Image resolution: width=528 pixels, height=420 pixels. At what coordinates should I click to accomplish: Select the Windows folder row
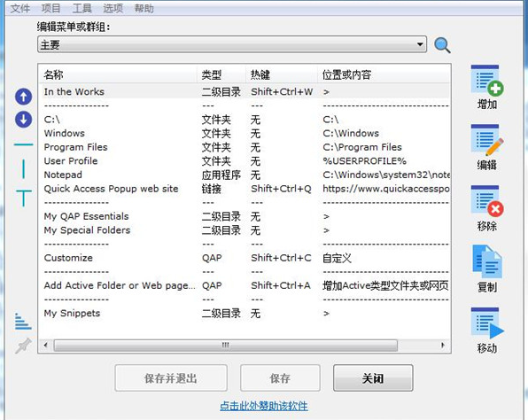point(245,133)
